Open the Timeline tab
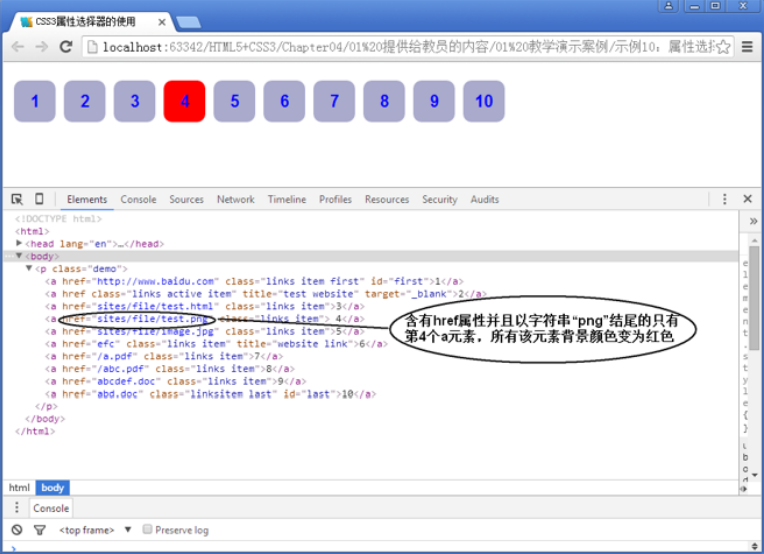Viewport: 764px width, 554px height. pyautogui.click(x=287, y=199)
